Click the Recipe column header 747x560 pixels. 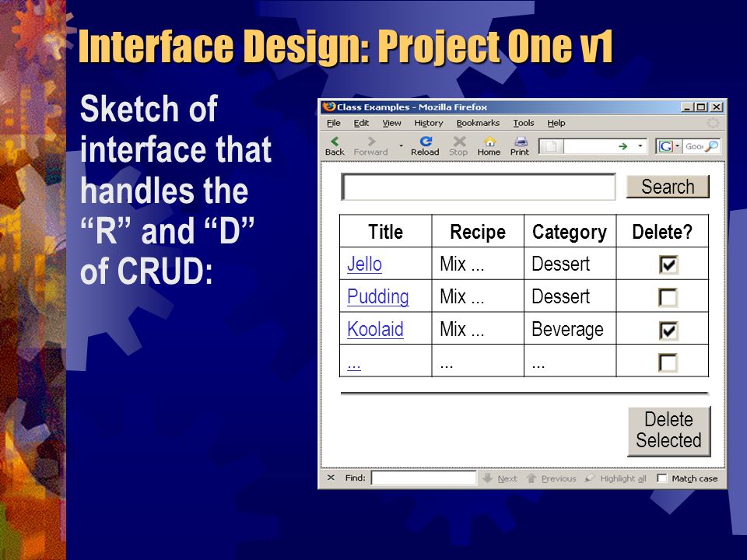[477, 232]
